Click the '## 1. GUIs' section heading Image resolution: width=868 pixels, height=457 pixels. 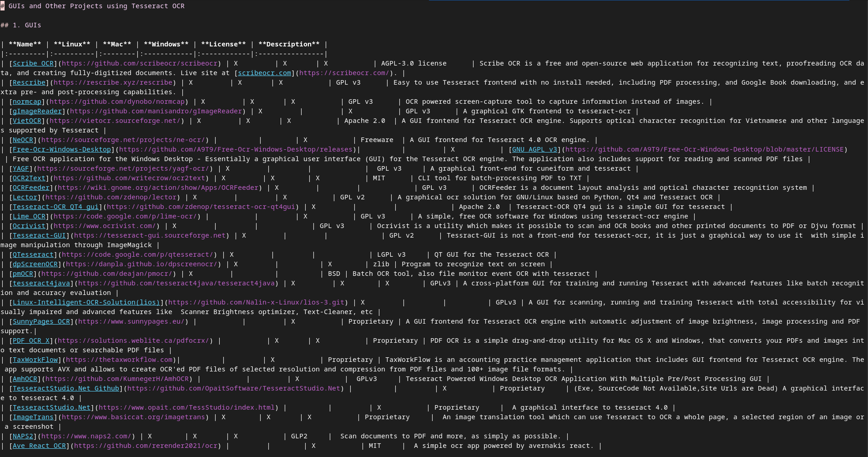(x=21, y=25)
